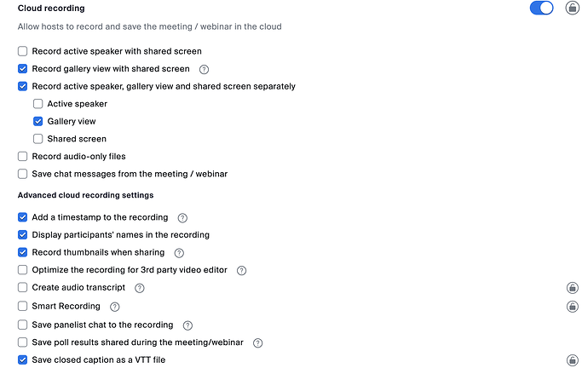This screenshot has height=374, width=588.
Task: Turn off the Cloud recording switch
Action: (541, 8)
